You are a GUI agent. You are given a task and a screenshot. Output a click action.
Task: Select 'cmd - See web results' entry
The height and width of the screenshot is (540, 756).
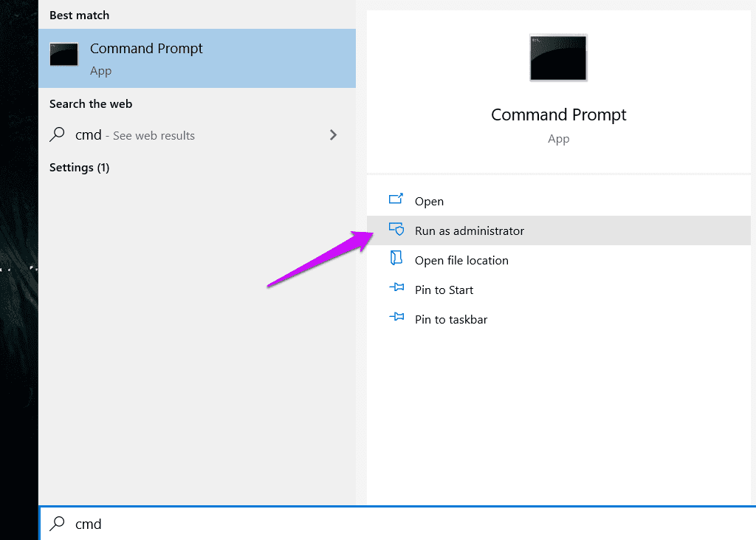pyautogui.click(x=196, y=135)
